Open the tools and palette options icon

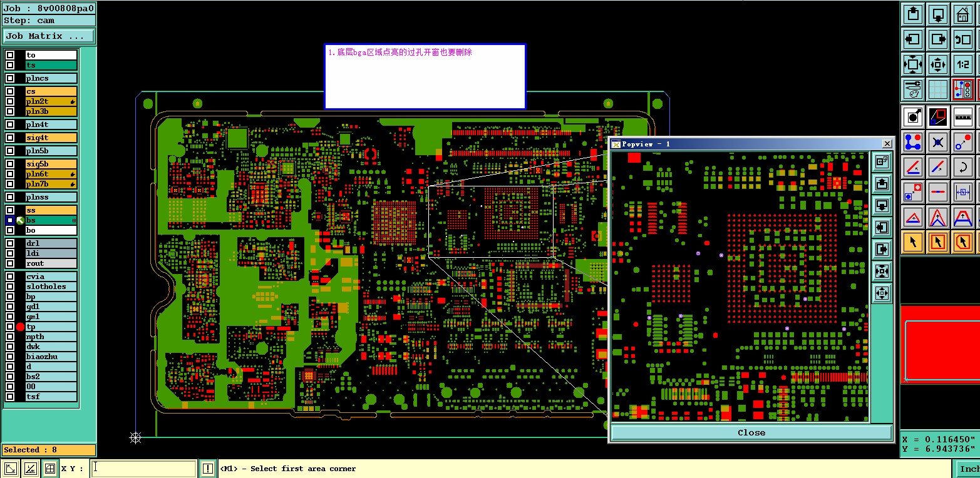pyautogui.click(x=913, y=89)
